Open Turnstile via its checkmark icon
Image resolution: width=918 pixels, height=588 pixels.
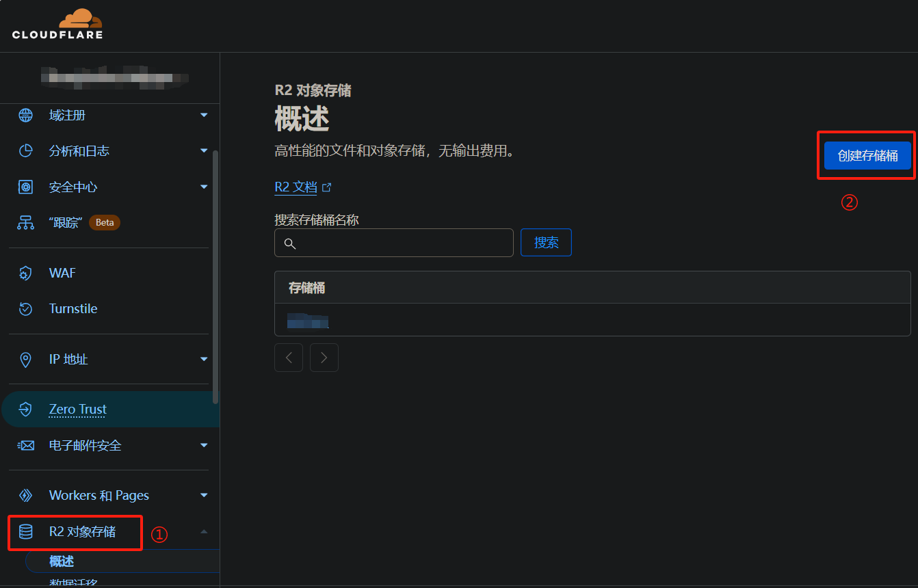point(25,309)
